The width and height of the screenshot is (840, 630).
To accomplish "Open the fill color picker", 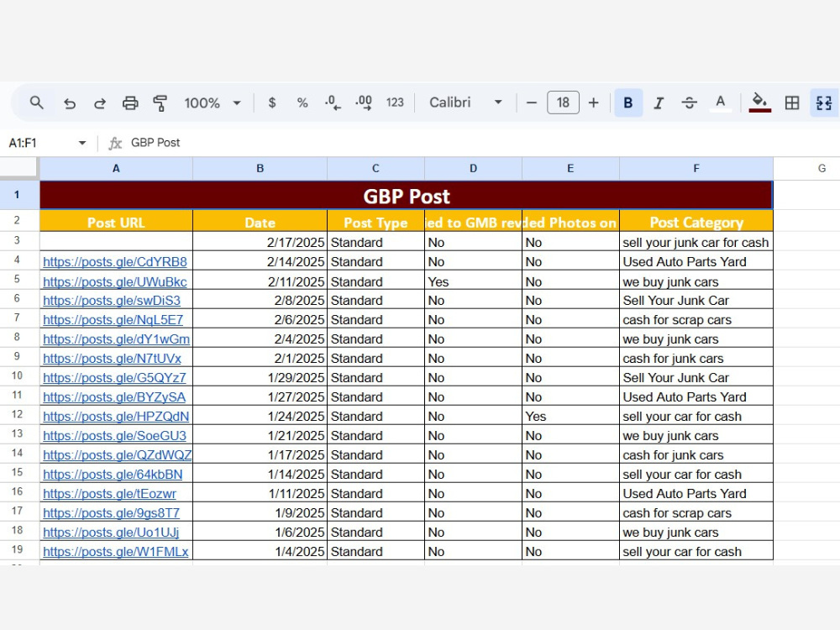I will tap(759, 102).
